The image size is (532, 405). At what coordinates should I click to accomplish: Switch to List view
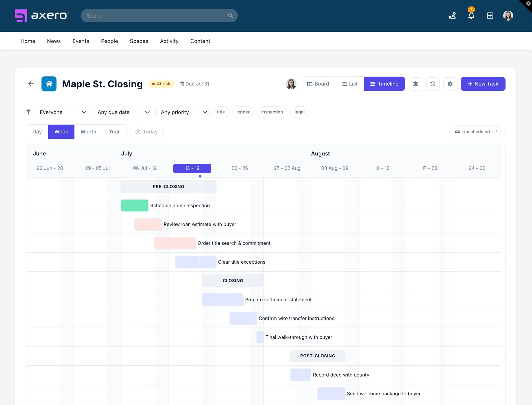(350, 84)
